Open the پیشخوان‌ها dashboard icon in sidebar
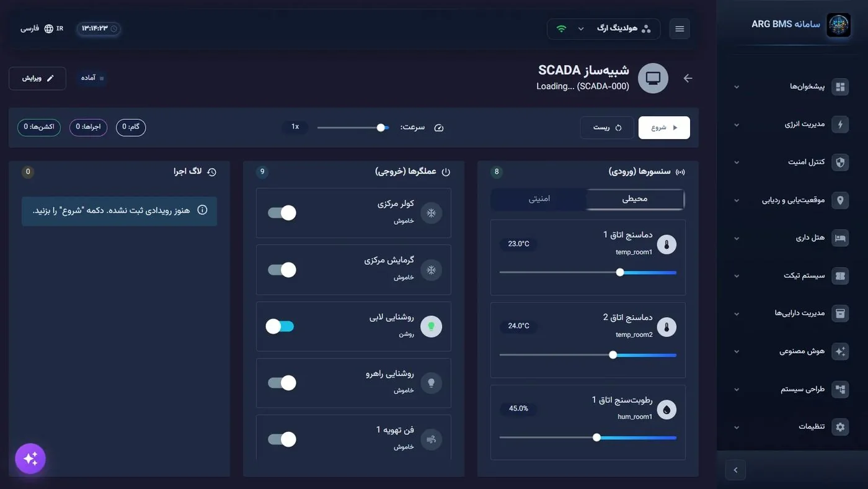Viewport: 868px width, 489px height. pos(840,87)
